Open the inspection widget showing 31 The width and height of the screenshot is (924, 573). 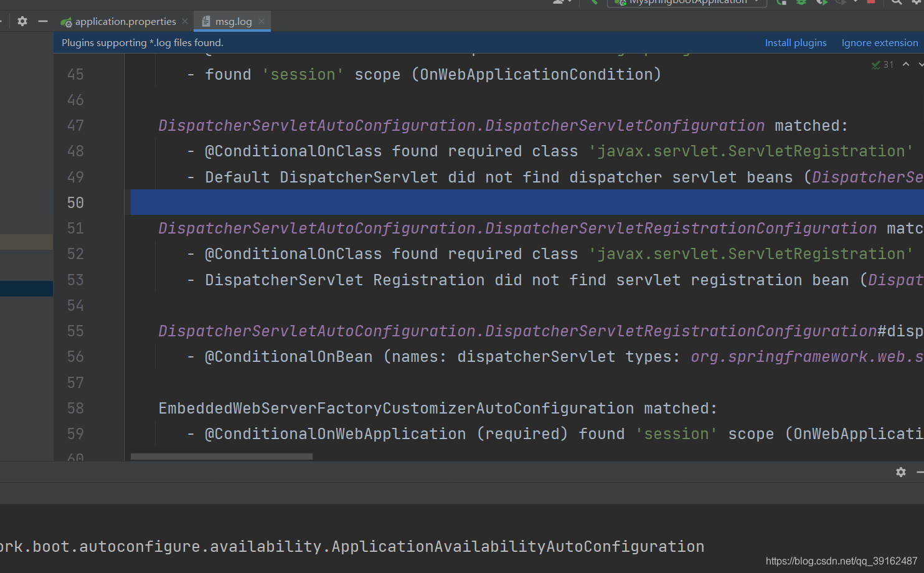tap(882, 65)
